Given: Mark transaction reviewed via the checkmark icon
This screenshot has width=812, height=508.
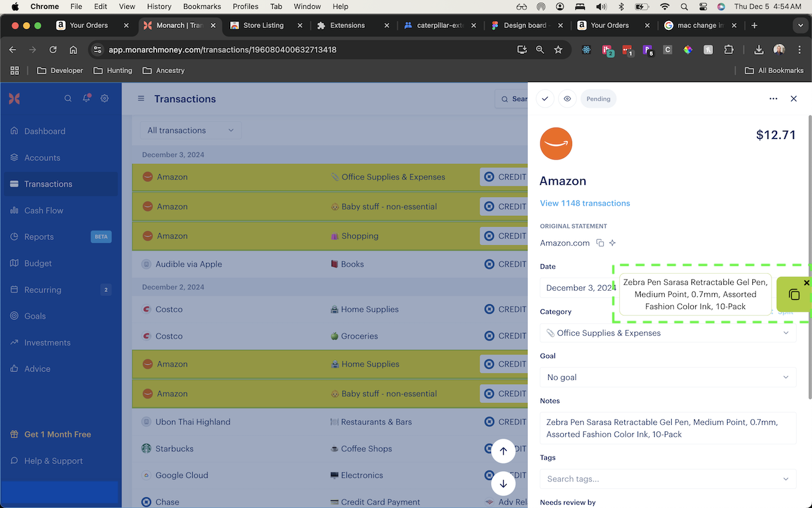Looking at the screenshot, I should pos(545,98).
